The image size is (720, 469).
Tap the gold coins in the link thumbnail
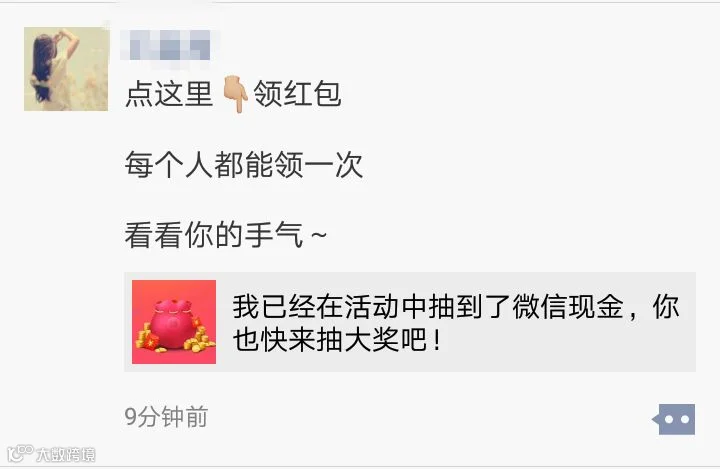(200, 341)
